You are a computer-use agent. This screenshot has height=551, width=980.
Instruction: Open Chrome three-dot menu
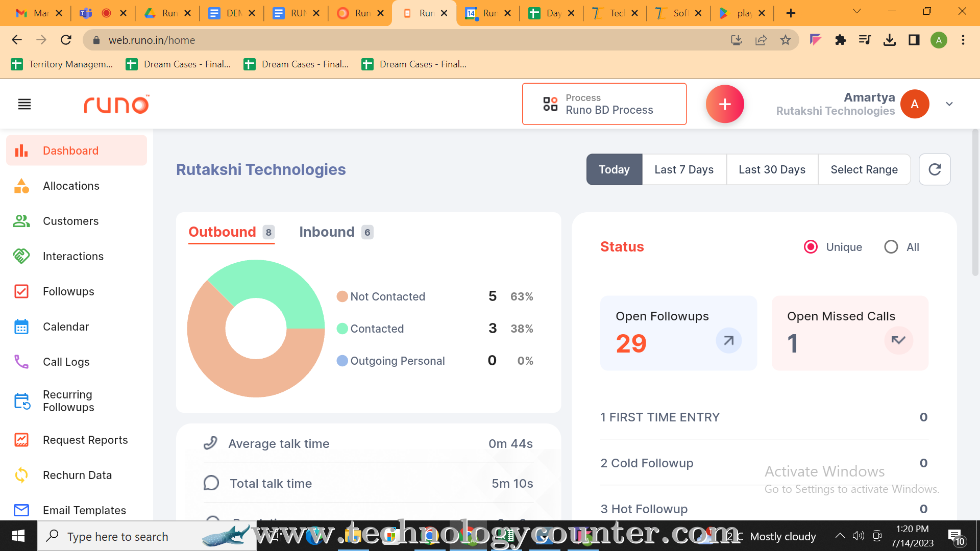[963, 40]
